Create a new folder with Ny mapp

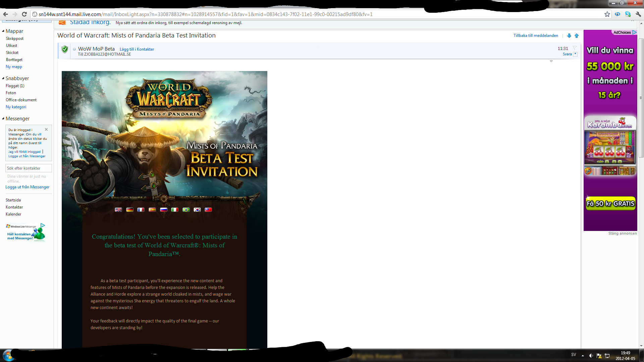pos(14,67)
